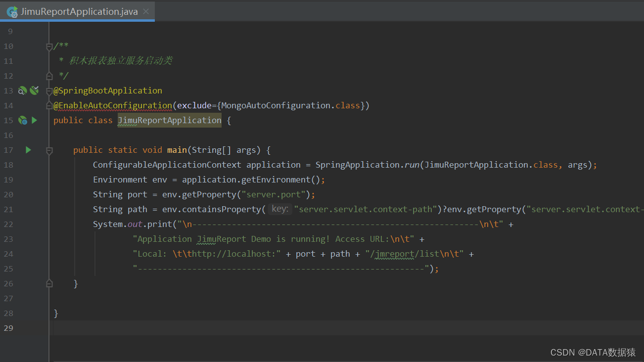Click the closing brace on line 28
Screen dimensions: 644x362
point(56,313)
